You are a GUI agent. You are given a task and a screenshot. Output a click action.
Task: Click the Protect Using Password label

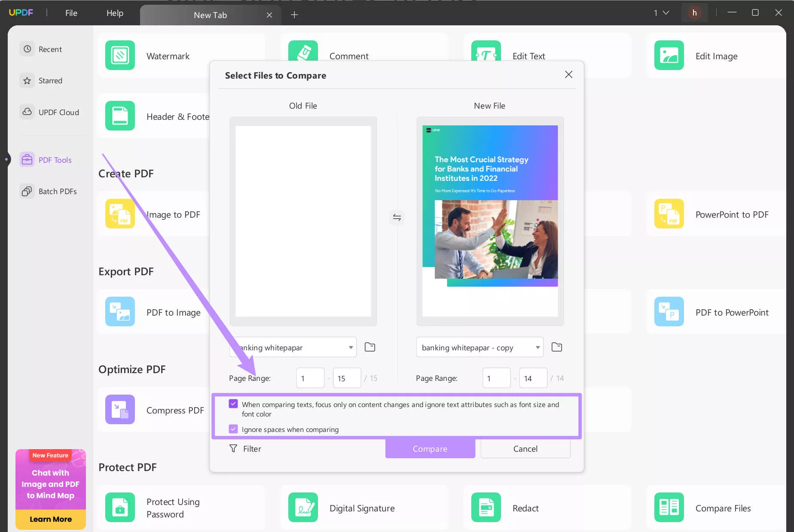(x=173, y=508)
